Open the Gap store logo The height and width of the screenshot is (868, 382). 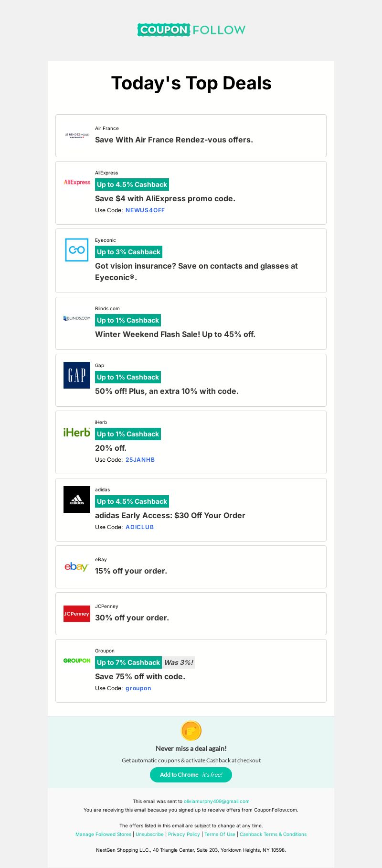77,375
